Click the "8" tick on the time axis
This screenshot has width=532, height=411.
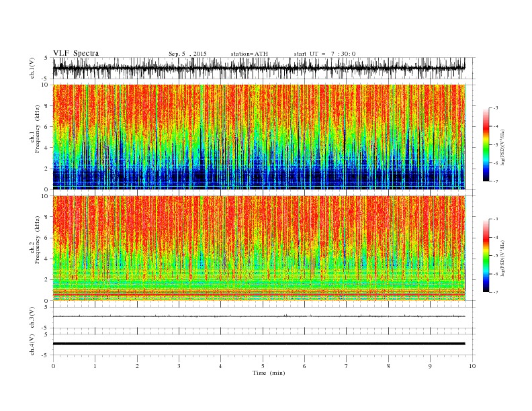388,366
